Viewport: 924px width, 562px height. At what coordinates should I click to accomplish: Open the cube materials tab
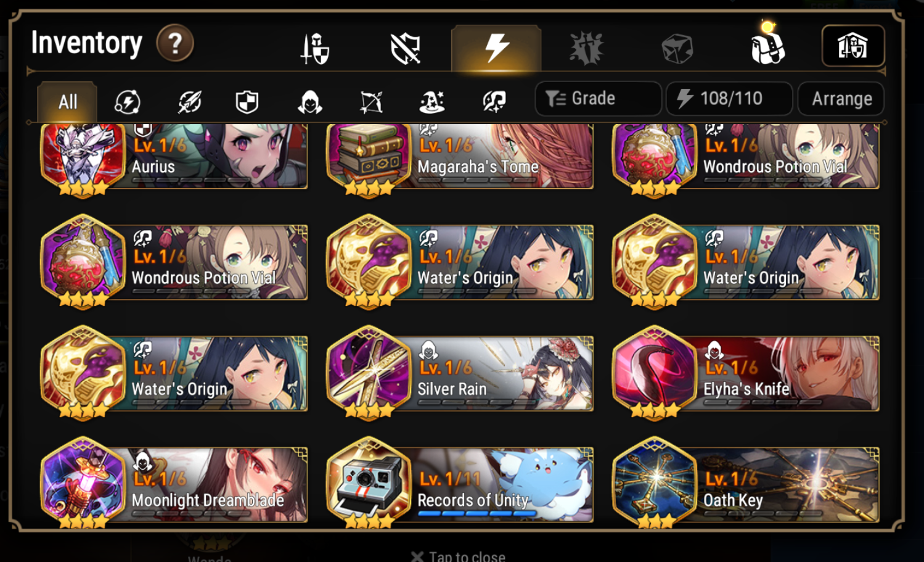677,49
